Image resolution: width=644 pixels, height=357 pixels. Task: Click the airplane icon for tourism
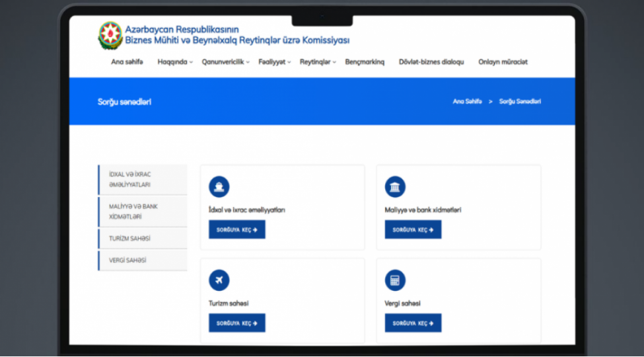pos(219,280)
